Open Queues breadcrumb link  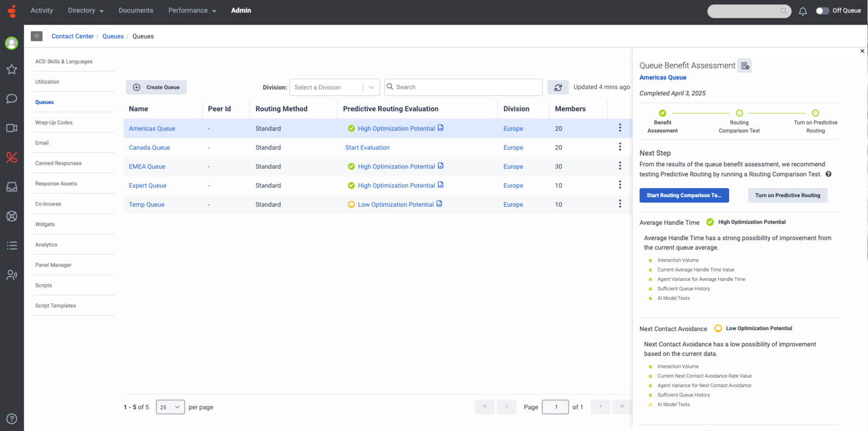click(x=113, y=36)
